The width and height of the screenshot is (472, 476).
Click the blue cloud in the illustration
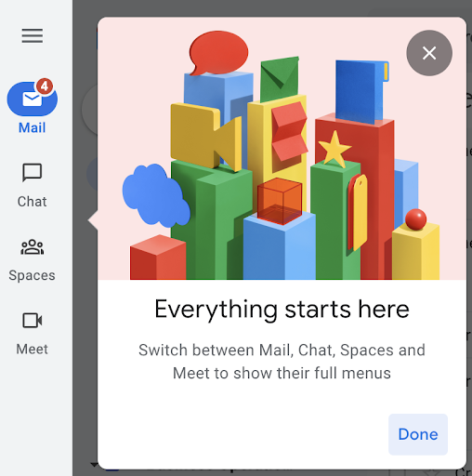pyautogui.click(x=156, y=195)
